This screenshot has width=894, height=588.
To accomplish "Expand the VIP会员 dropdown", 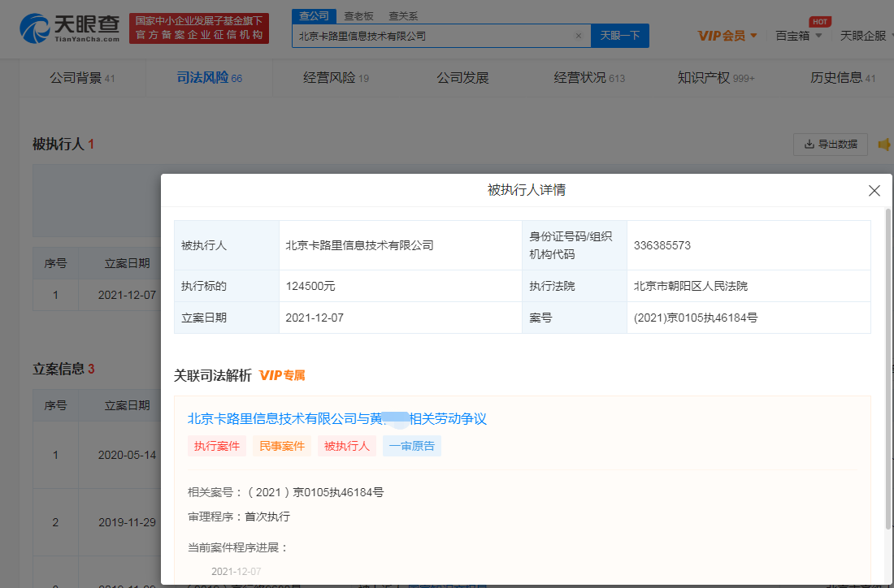I will (727, 36).
